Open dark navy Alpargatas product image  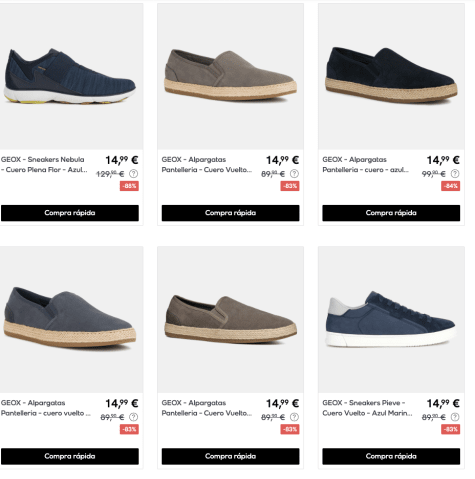pyautogui.click(x=391, y=77)
